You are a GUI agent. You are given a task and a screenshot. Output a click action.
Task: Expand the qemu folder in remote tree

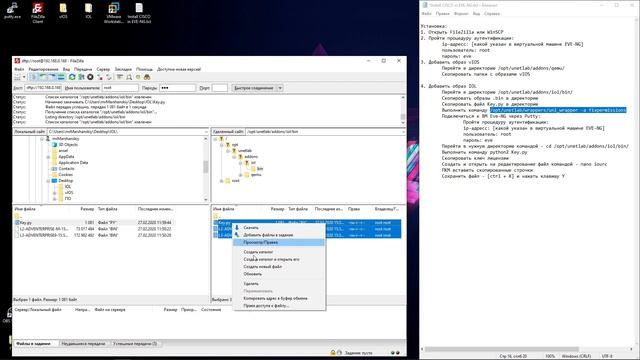click(241, 175)
